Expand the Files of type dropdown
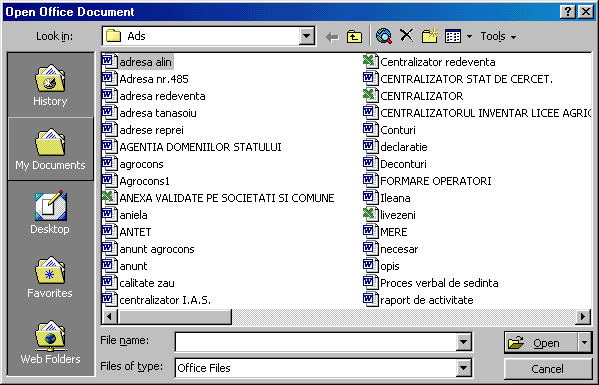Screen dimensions: 599x385 [463, 368]
